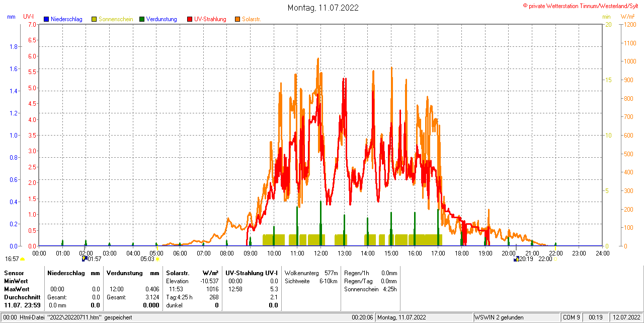Click the green Verdunstung legend swatch
Viewport: 644px width, 323px height.
pos(142,19)
